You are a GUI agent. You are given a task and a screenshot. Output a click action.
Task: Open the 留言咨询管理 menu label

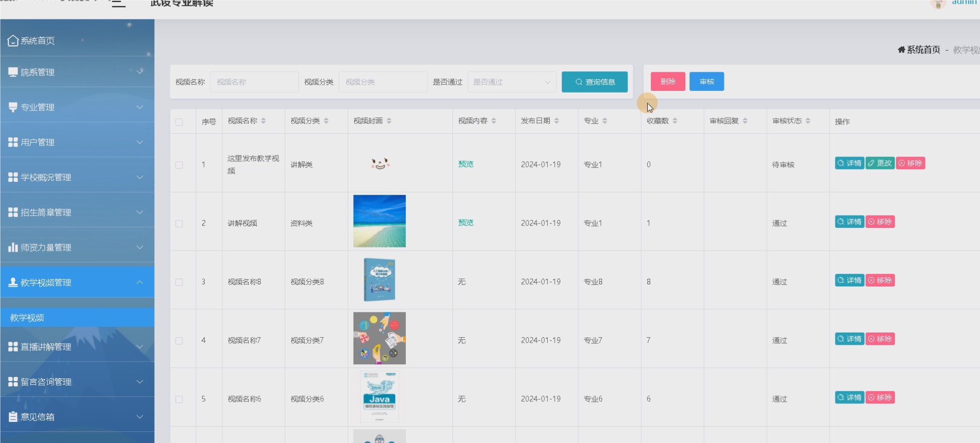(x=46, y=382)
